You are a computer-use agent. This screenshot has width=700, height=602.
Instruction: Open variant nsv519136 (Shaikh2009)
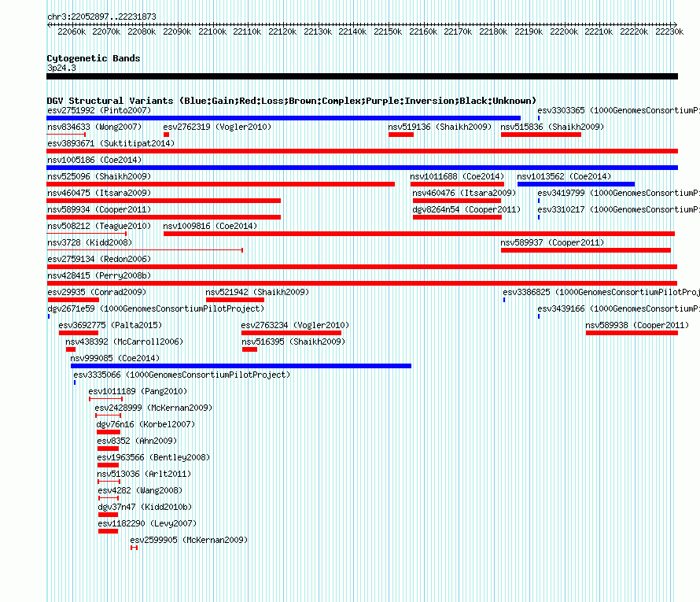(440, 127)
